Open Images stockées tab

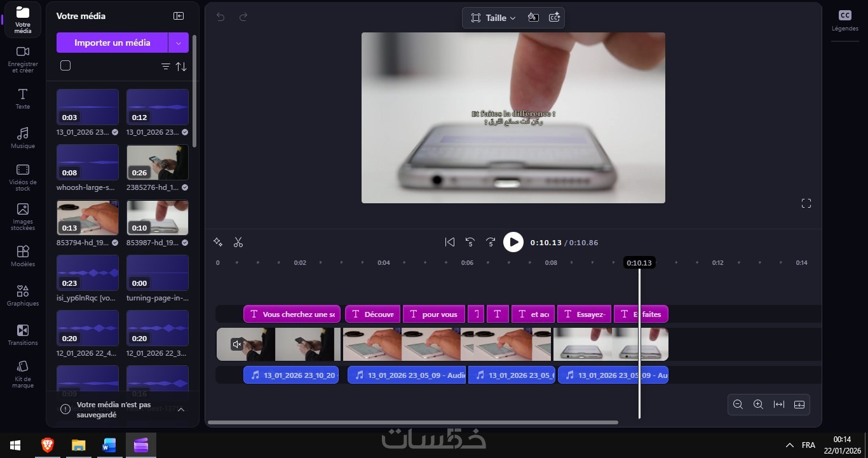click(x=22, y=217)
